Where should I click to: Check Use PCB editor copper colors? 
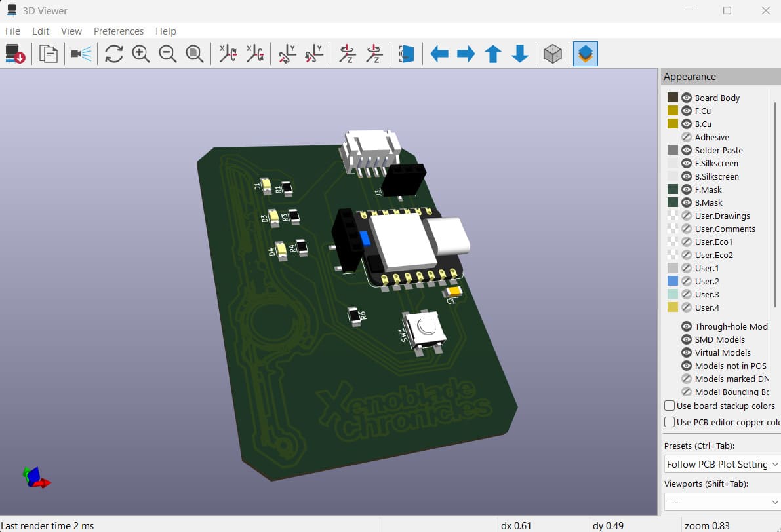tap(669, 422)
